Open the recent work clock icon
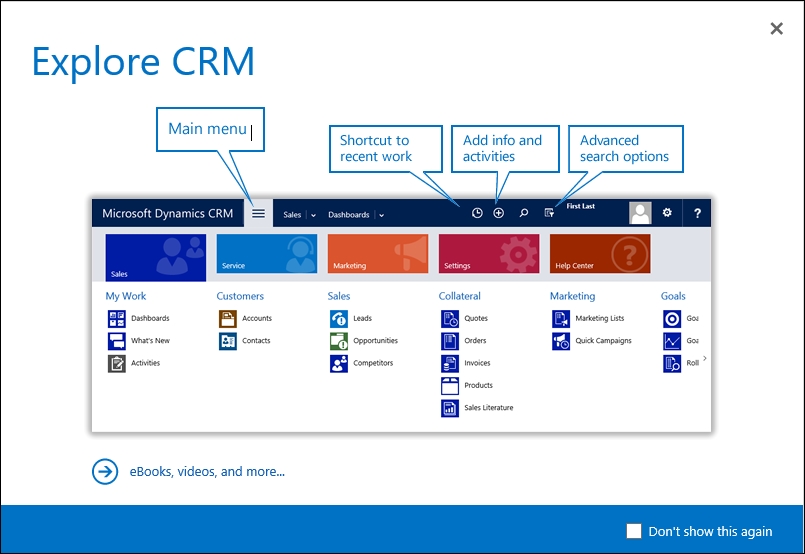Image resolution: width=805 pixels, height=554 pixels. 477,213
